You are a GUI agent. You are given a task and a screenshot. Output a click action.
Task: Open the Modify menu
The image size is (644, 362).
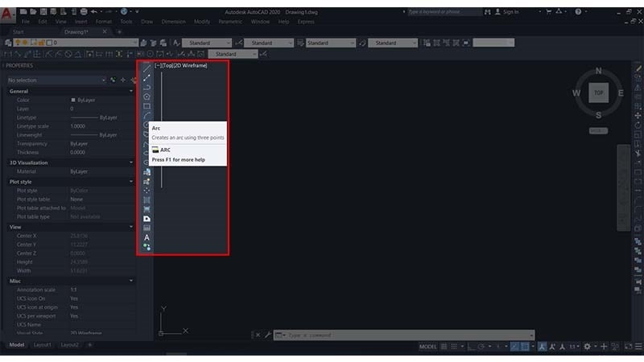pos(202,22)
